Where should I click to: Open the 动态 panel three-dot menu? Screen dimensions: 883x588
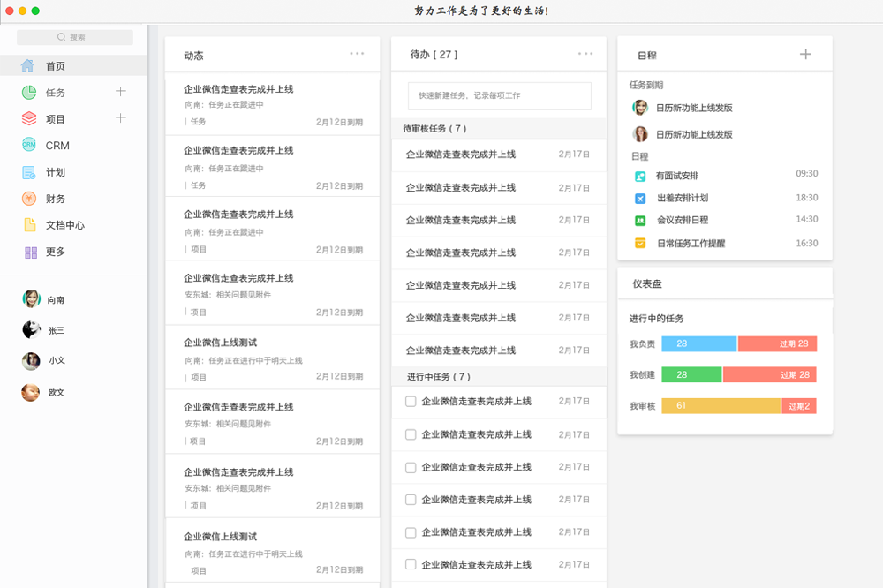point(357,54)
